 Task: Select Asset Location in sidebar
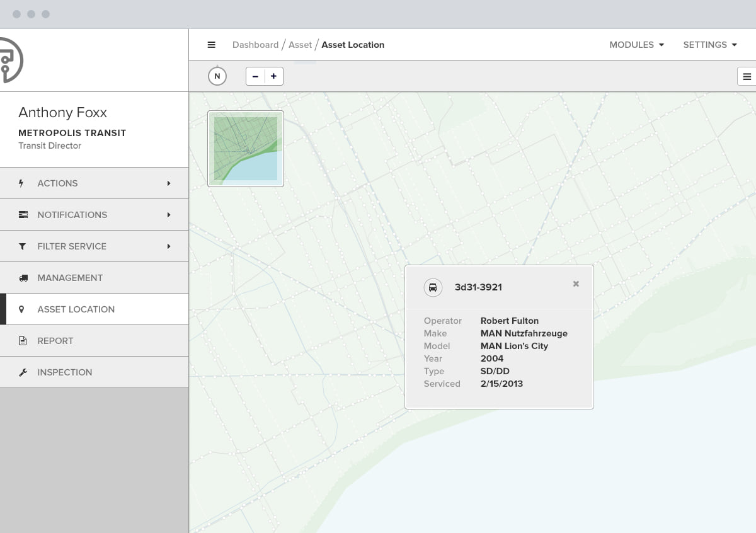click(x=94, y=309)
